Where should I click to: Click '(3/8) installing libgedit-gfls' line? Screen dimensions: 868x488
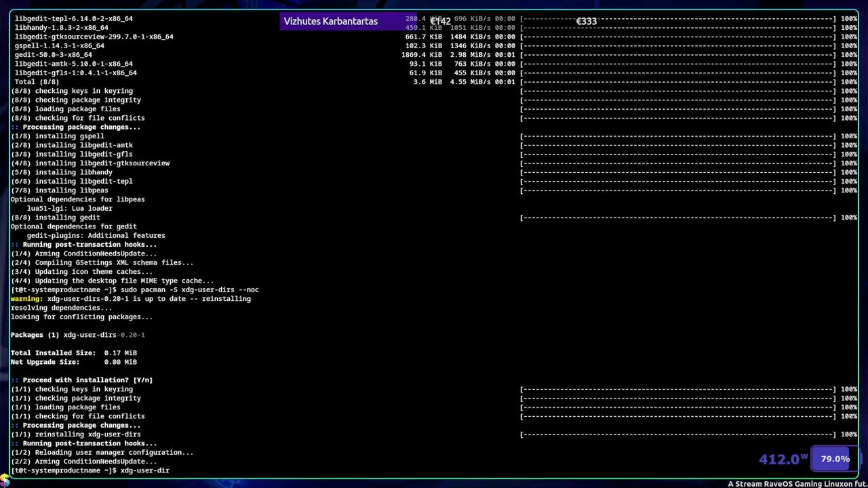tap(72, 154)
